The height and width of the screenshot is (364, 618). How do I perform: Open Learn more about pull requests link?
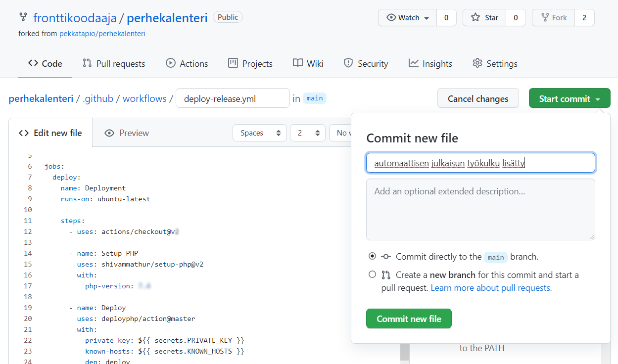[491, 287]
